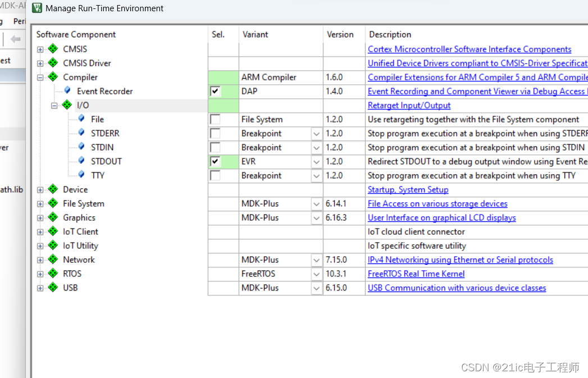
Task: Collapse the I/O tree node
Action: tap(54, 106)
